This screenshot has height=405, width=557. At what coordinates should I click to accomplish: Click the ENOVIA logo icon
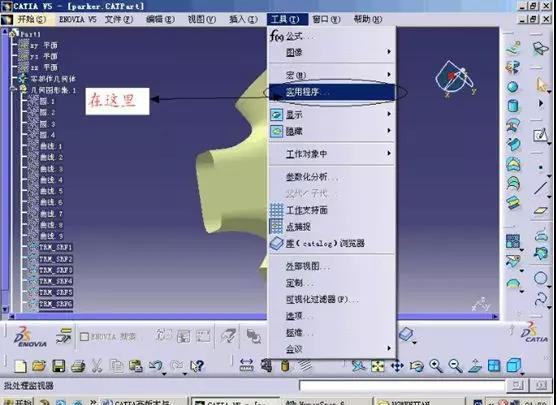coord(30,336)
